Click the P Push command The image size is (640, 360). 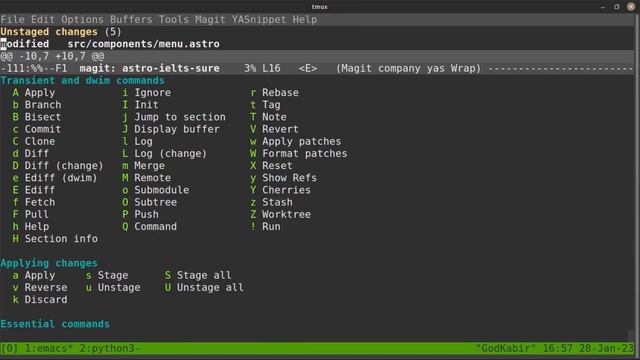point(140,215)
